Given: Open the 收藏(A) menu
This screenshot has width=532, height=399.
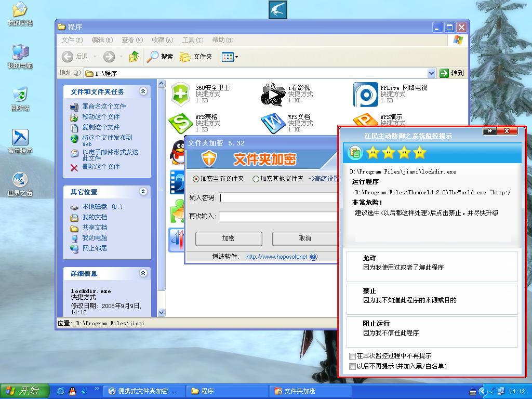Looking at the screenshot, I should coord(163,40).
